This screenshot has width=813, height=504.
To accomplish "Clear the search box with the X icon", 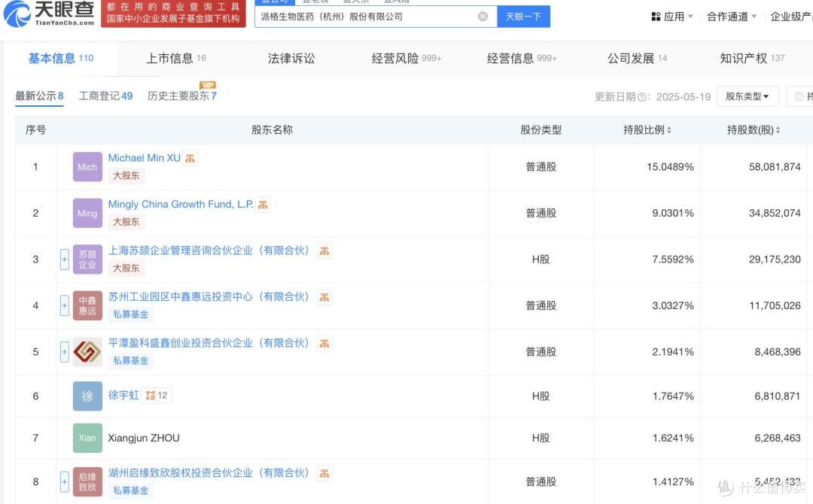I will tap(483, 17).
